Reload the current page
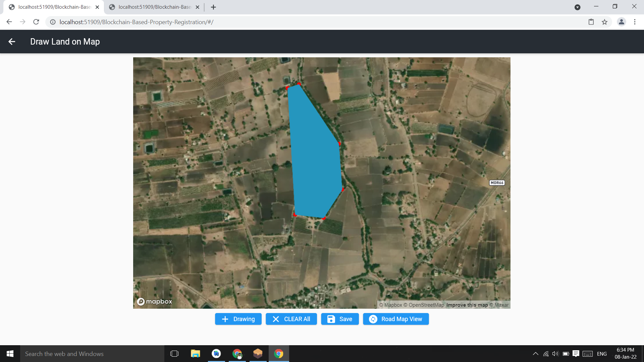644x362 pixels. [x=36, y=22]
